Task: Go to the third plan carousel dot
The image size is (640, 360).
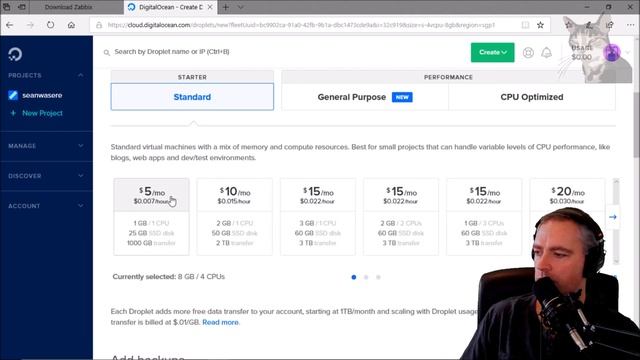Action: click(378, 277)
